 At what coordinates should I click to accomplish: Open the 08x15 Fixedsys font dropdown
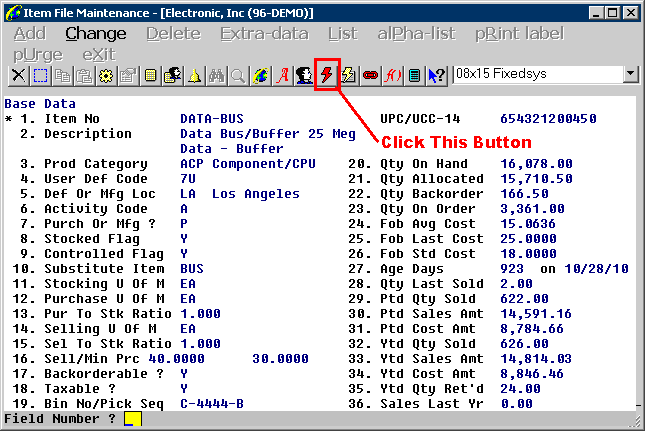pos(630,74)
